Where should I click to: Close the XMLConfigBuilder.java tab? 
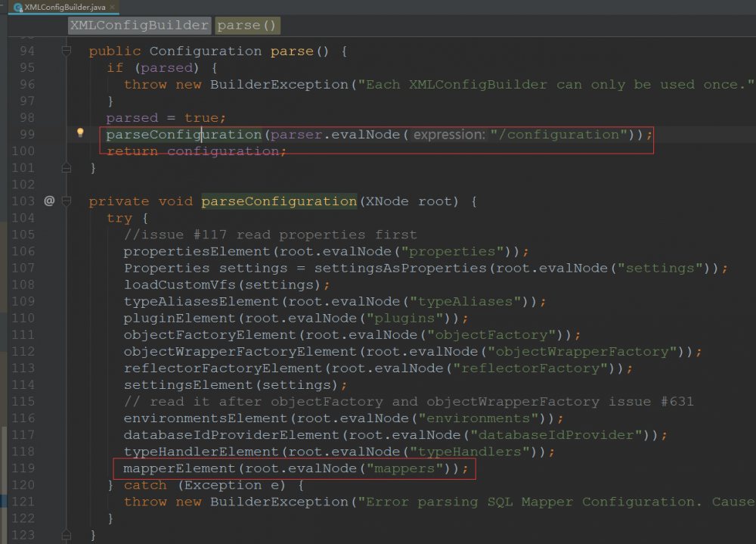pyautogui.click(x=113, y=7)
